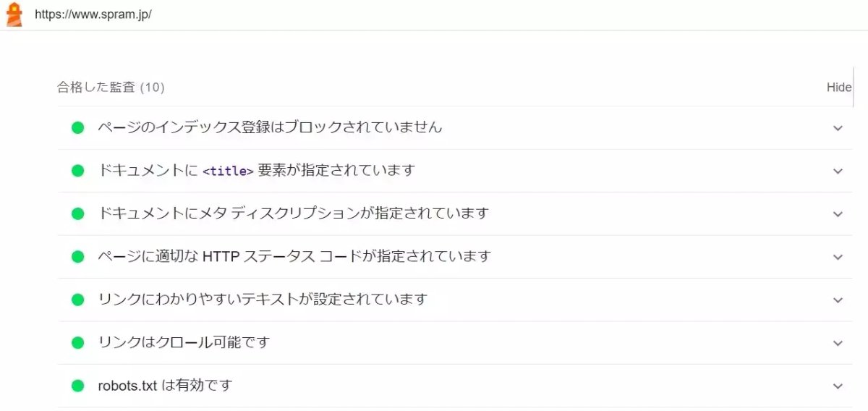Click green dot beside HTTP status code audit
This screenshot has width=868, height=411.
78,257
